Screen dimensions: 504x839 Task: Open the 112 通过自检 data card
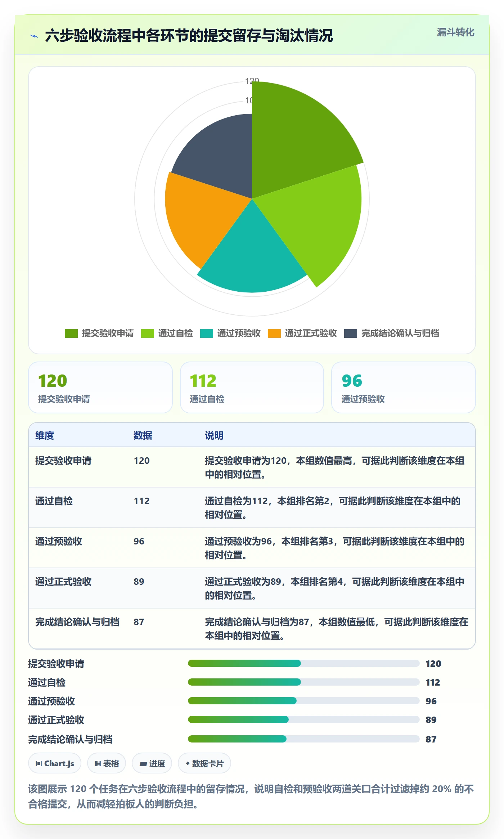point(252,387)
